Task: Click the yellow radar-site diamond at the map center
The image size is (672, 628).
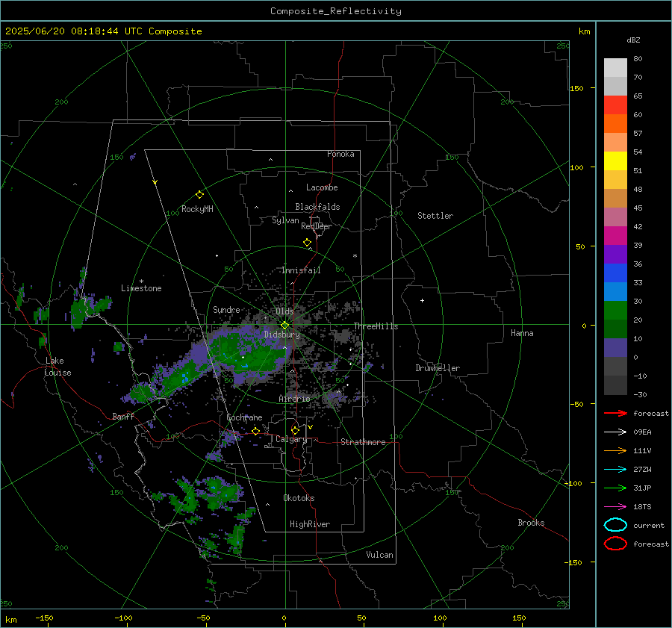Action: tap(285, 325)
